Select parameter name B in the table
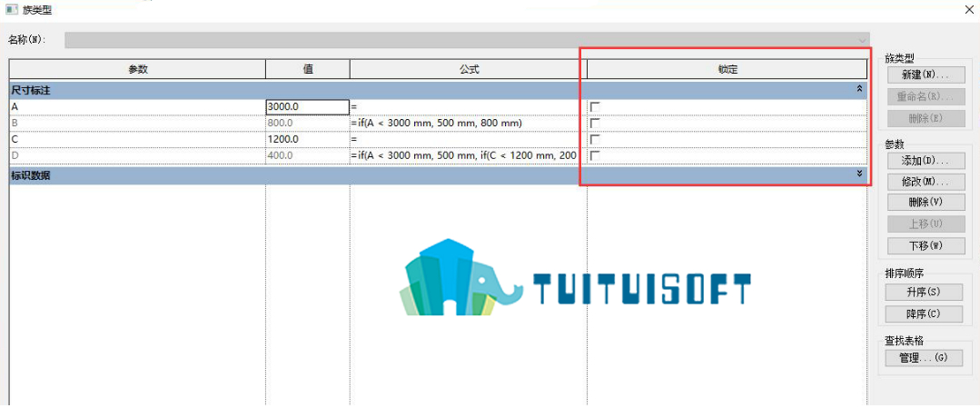 click(137, 124)
